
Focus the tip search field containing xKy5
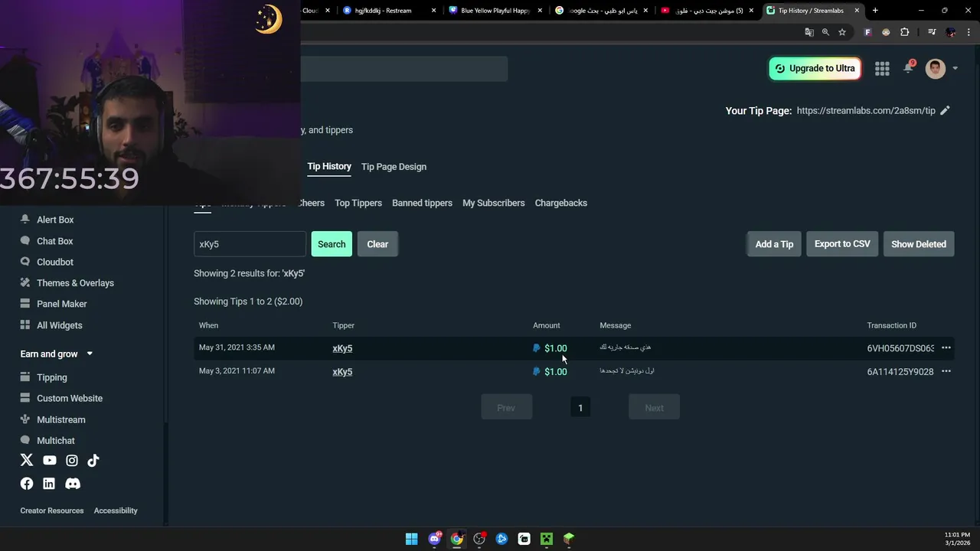click(x=250, y=244)
